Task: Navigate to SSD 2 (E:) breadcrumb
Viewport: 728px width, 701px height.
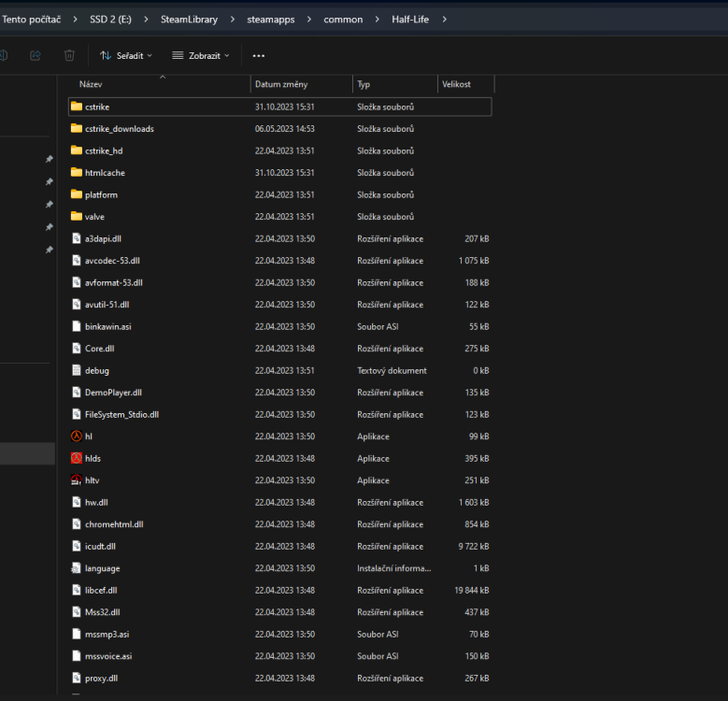Action: pyautogui.click(x=110, y=20)
